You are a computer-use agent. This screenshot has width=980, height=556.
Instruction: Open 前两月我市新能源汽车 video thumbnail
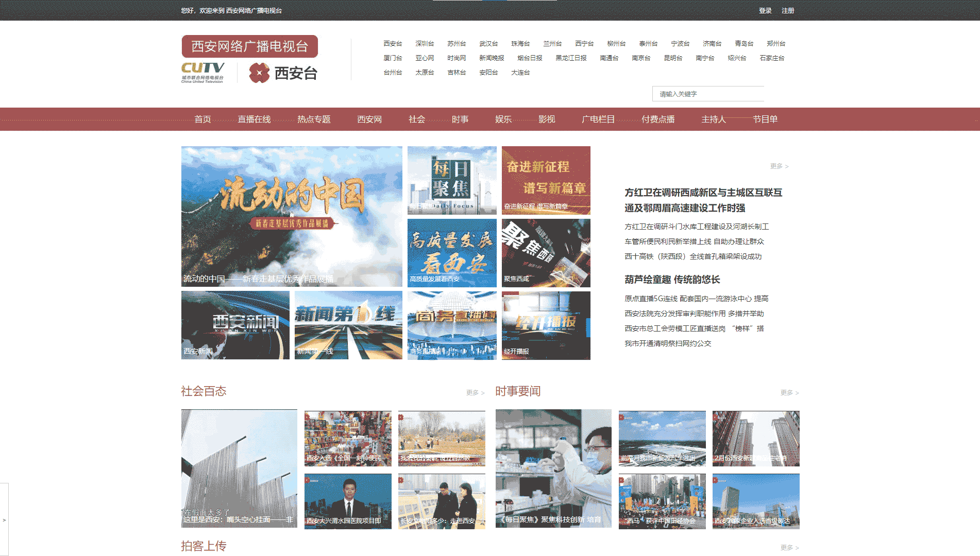(662, 439)
